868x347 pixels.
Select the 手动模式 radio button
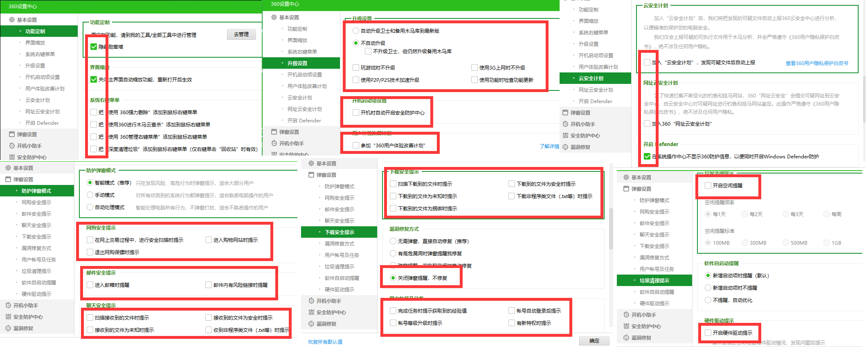tap(90, 195)
